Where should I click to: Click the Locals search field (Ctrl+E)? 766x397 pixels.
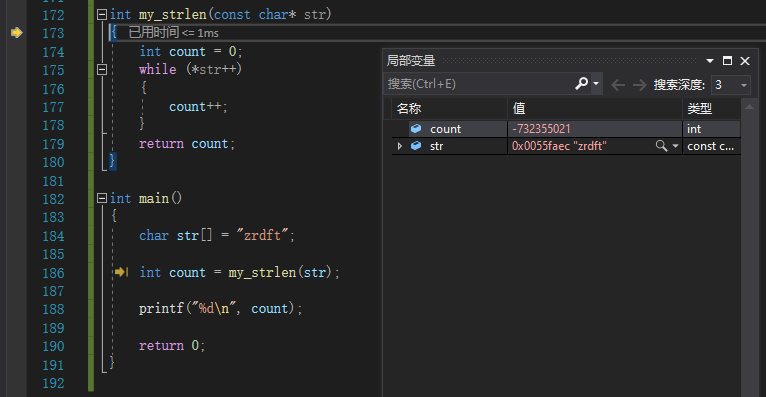click(x=479, y=84)
